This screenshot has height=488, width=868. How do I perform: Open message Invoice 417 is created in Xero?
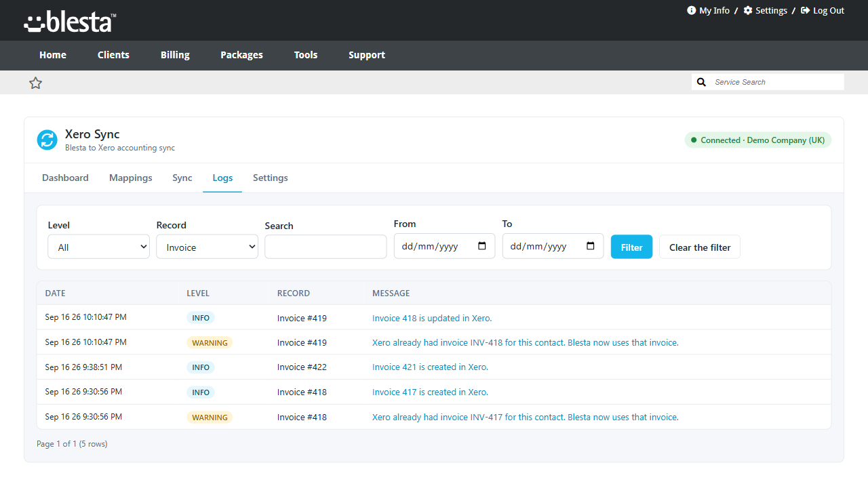click(x=430, y=392)
